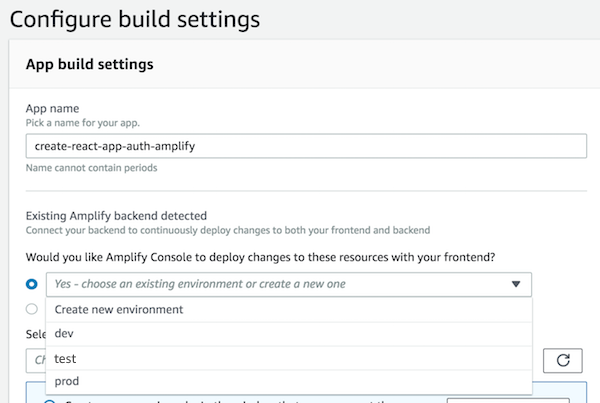Pick the prod environment option

67,381
